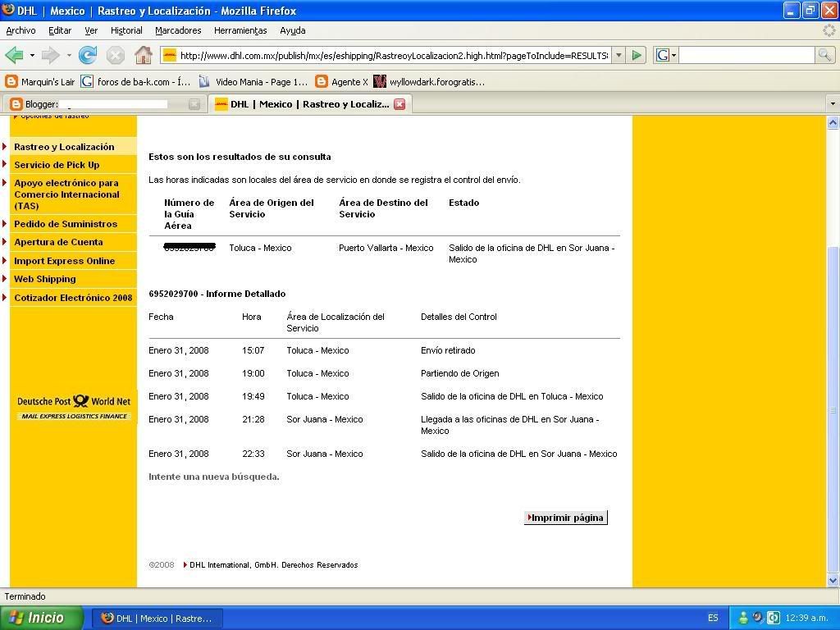Click the green Go arrow button

(637, 55)
